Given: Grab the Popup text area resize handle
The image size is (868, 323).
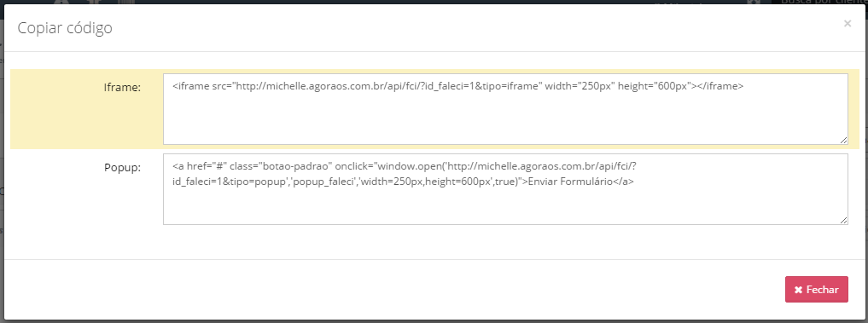Looking at the screenshot, I should point(843,220).
